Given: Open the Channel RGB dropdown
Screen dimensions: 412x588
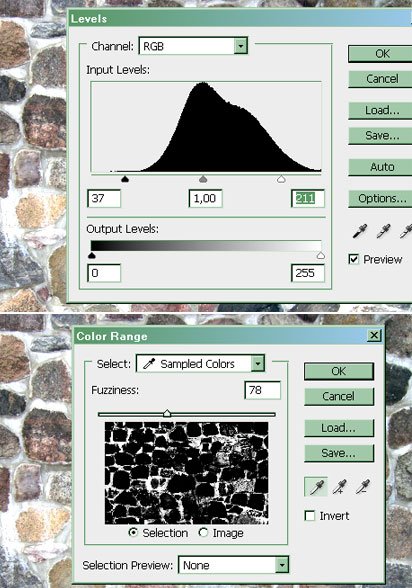Looking at the screenshot, I should point(193,46).
